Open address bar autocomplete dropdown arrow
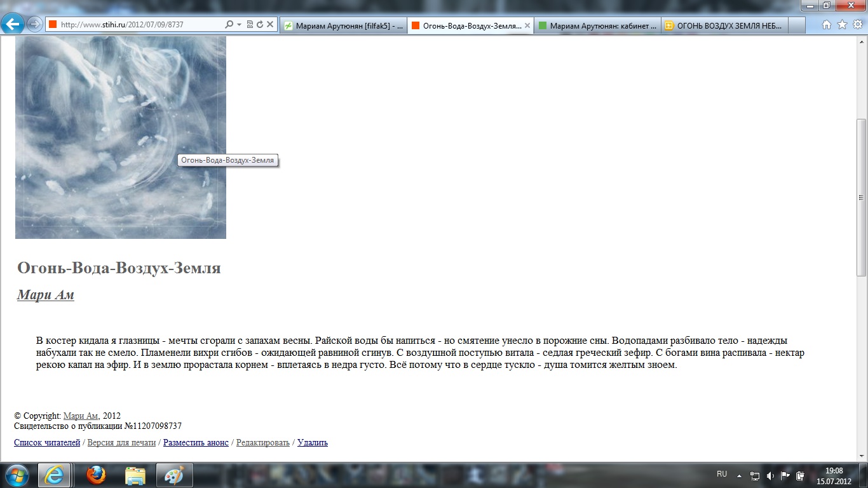This screenshot has width=868, height=488. [239, 24]
